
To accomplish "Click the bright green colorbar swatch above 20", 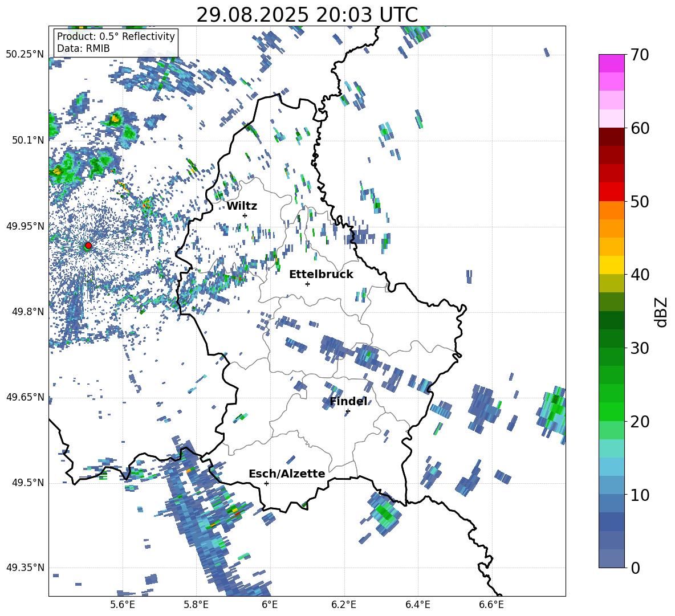I will [611, 411].
